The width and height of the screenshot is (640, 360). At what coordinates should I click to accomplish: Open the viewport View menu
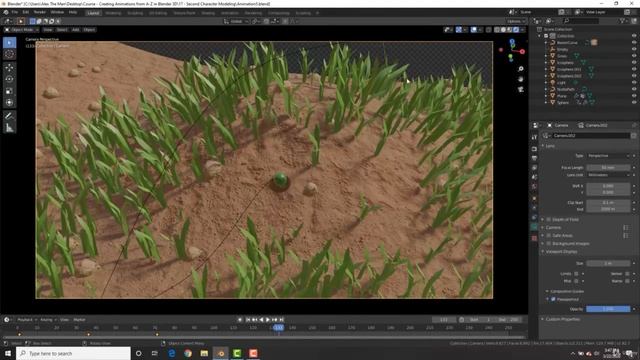point(48,30)
